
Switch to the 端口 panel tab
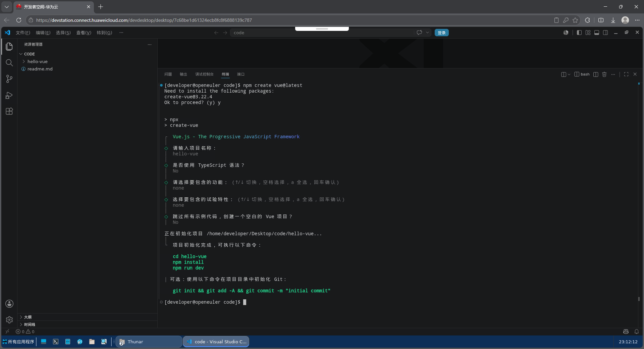pos(241,74)
